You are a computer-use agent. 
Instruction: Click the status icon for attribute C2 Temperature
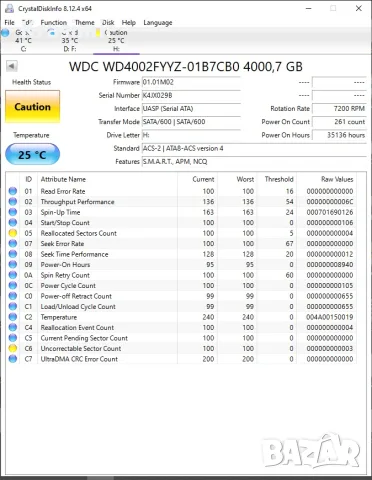pyautogui.click(x=13, y=317)
